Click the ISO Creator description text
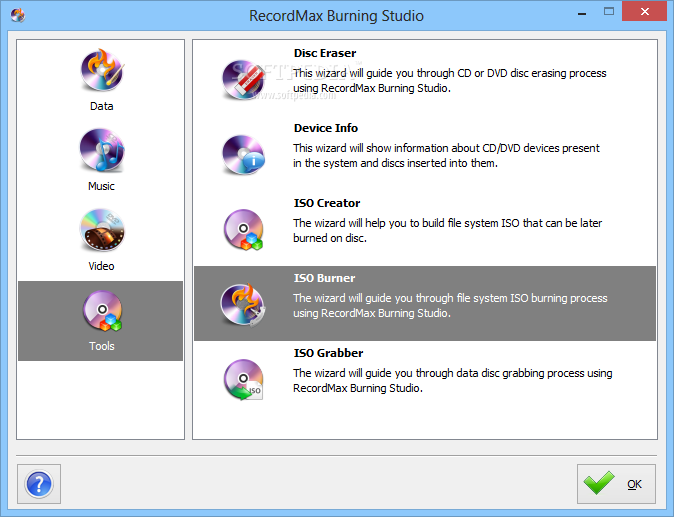 click(x=447, y=230)
